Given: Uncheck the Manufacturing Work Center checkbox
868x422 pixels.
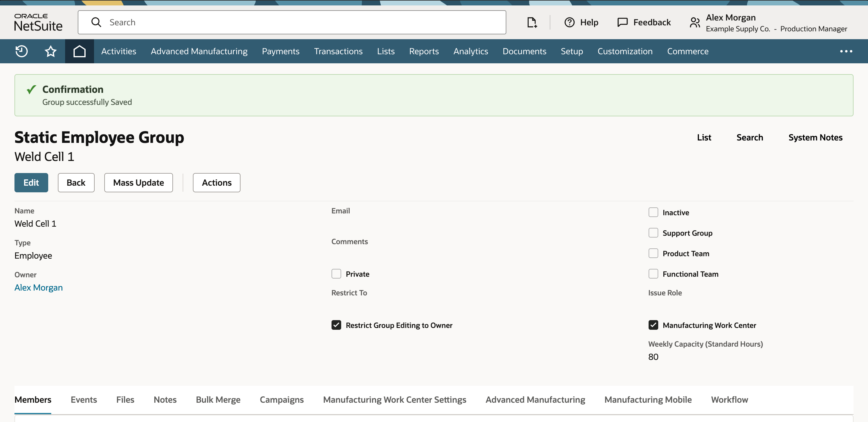Looking at the screenshot, I should click(653, 325).
